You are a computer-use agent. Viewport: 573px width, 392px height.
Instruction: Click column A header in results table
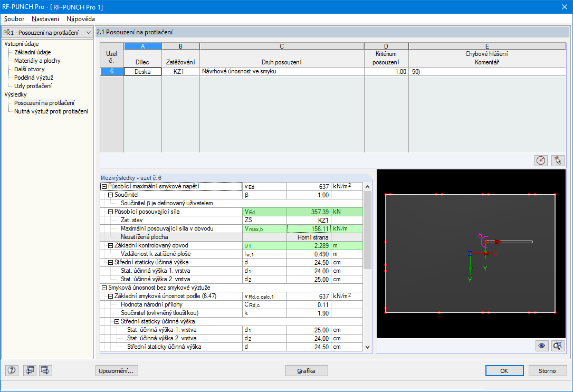(x=143, y=46)
